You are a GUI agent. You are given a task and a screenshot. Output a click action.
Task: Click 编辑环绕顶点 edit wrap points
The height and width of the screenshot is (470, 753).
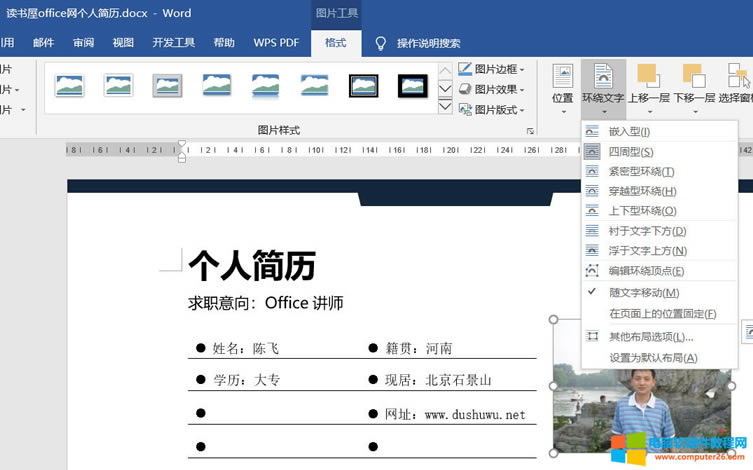pos(646,271)
